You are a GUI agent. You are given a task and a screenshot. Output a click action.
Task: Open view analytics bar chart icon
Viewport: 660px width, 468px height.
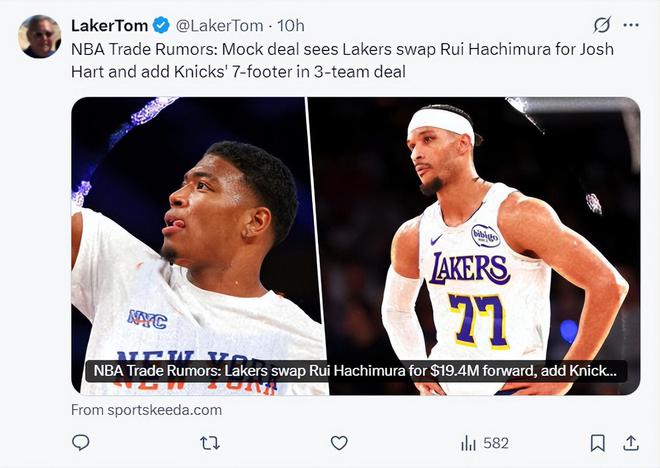click(468, 442)
